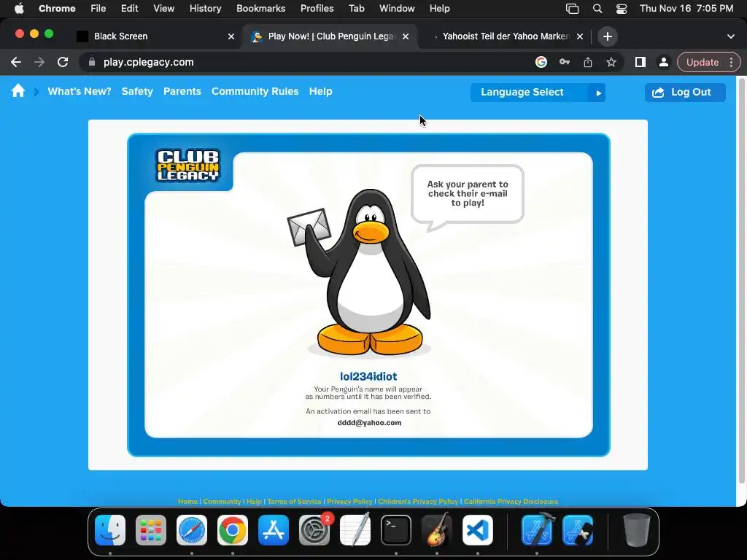The width and height of the screenshot is (747, 560).
Task: Open Terminal from the Dock
Action: point(396,530)
